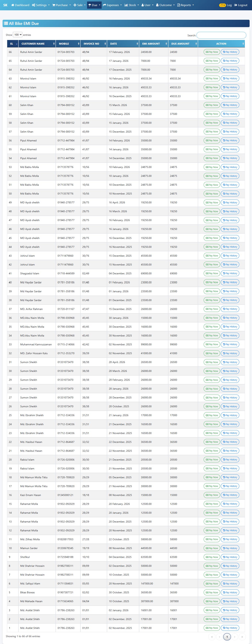Image resolution: width=252 pixels, height=644 pixels.
Task: Click the Logout link
Action: [241, 5]
